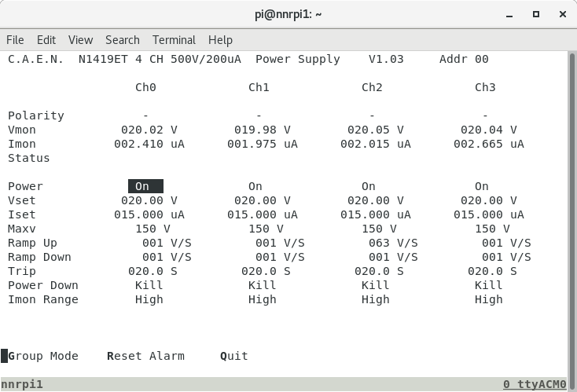Click the Ch2 Power On value
Screen dimensions: 577x392
point(369,186)
